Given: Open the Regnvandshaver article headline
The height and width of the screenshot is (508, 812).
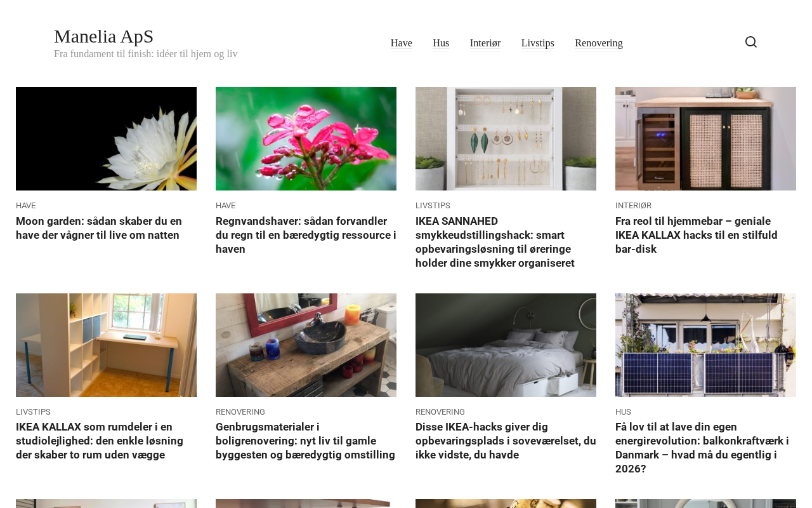Looking at the screenshot, I should tap(306, 235).
